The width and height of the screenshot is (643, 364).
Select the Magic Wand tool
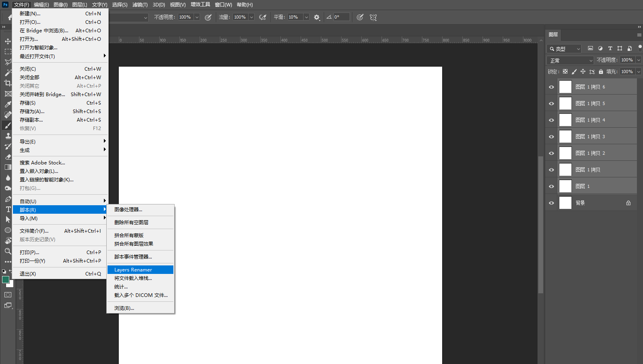(8, 73)
